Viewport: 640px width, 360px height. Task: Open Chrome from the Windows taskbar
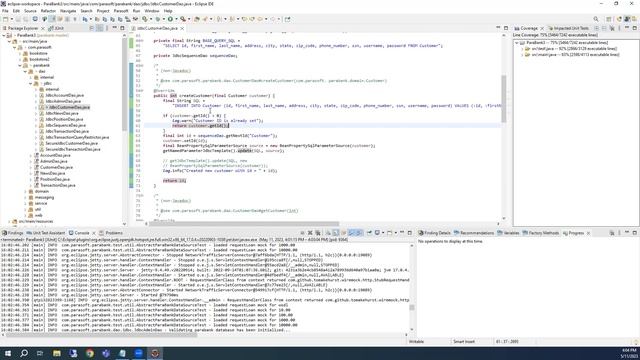90,353
